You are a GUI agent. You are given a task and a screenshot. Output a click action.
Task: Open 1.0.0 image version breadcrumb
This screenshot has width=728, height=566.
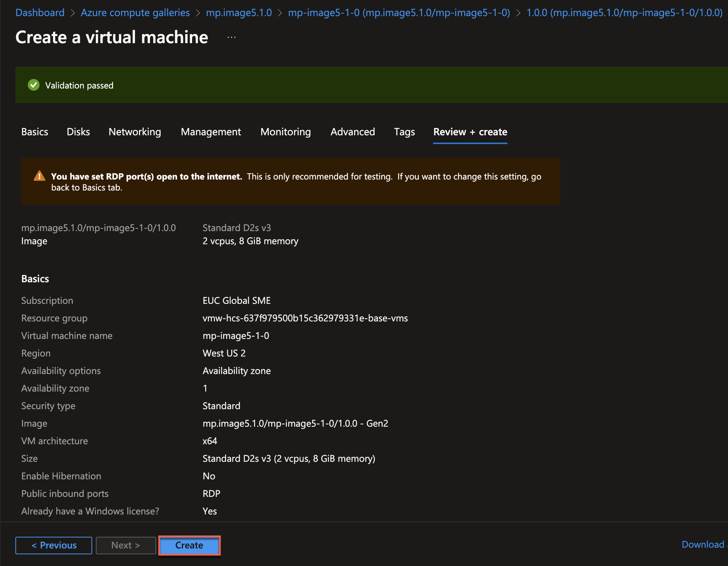(624, 13)
